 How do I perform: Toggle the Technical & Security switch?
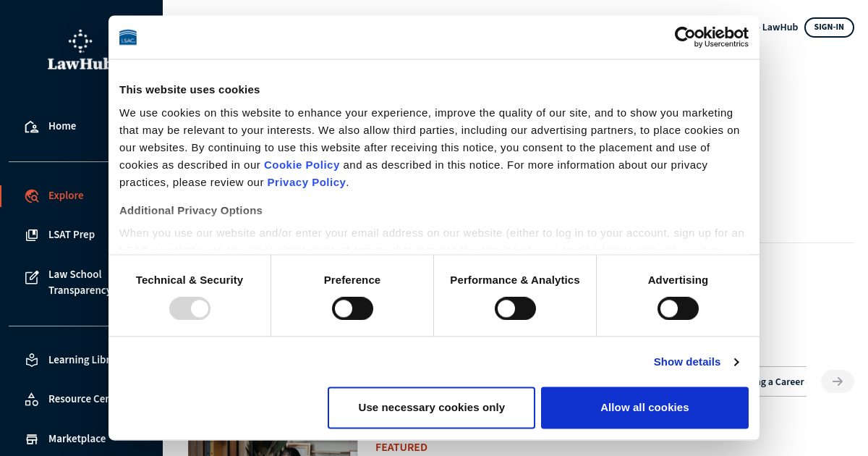[x=190, y=308]
